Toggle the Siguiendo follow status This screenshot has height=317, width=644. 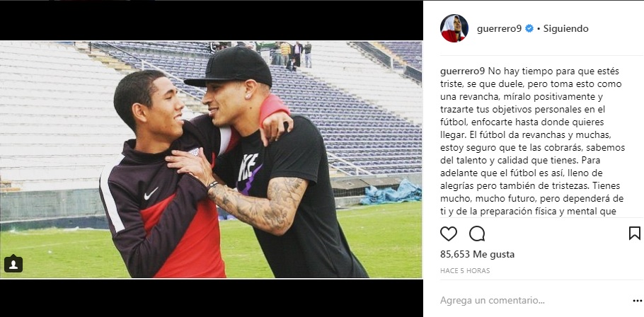click(x=565, y=29)
